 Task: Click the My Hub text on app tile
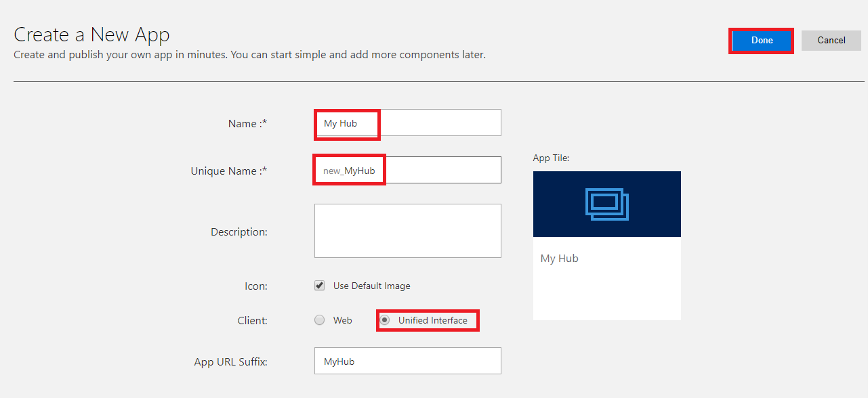(559, 259)
